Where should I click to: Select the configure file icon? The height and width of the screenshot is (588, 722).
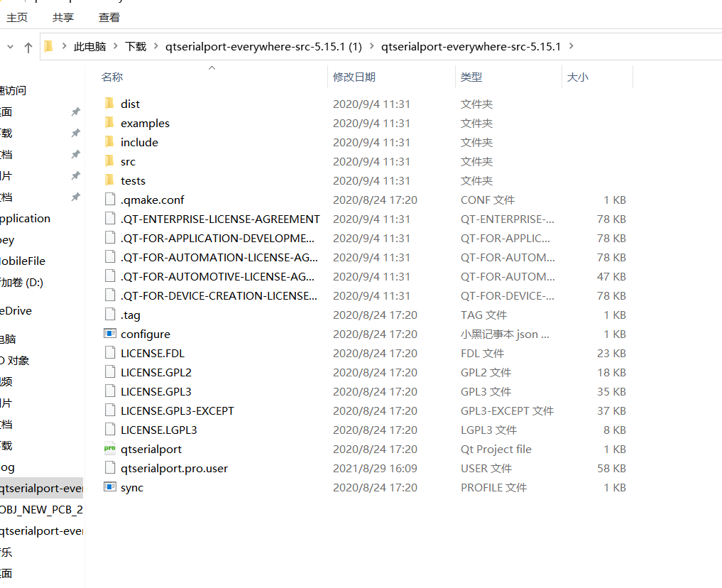click(110, 333)
